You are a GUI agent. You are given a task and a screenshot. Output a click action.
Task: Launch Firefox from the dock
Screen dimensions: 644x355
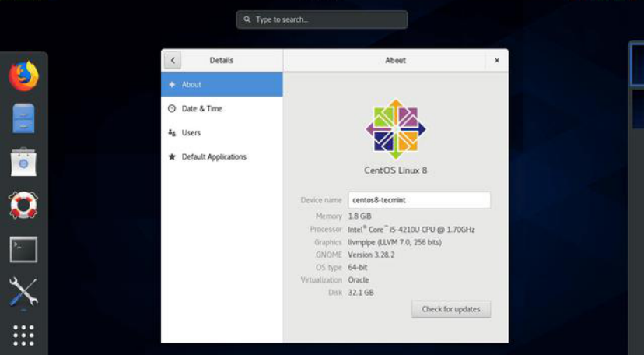coord(24,76)
